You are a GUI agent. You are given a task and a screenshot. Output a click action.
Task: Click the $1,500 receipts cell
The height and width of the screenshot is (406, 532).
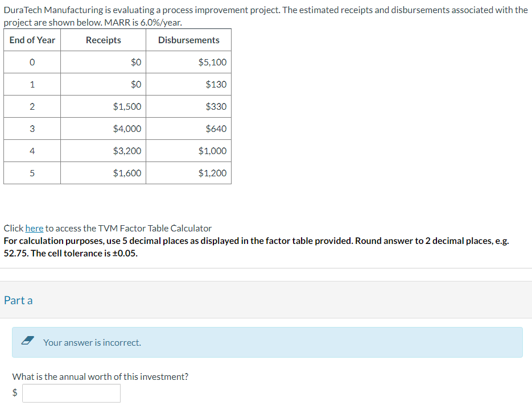(127, 106)
